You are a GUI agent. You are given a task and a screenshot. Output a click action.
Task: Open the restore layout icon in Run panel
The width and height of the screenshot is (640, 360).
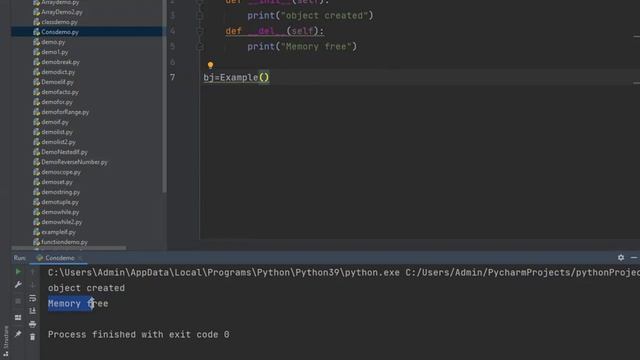[18, 317]
